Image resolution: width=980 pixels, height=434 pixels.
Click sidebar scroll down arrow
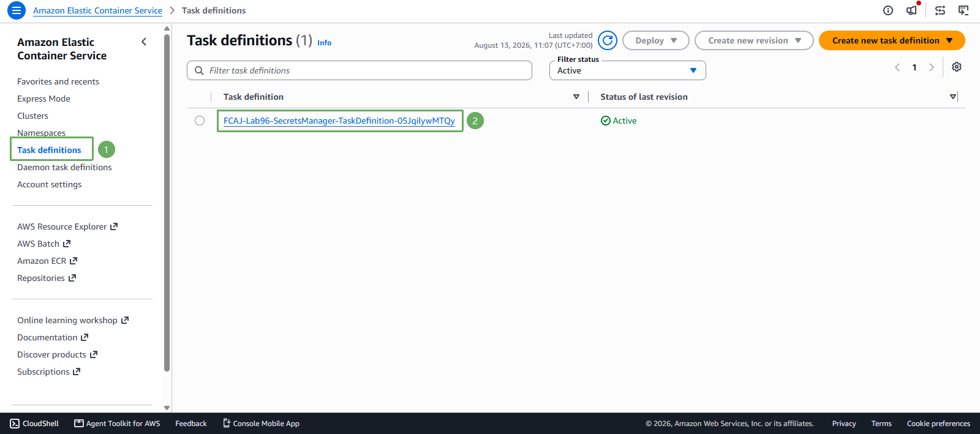tap(167, 408)
